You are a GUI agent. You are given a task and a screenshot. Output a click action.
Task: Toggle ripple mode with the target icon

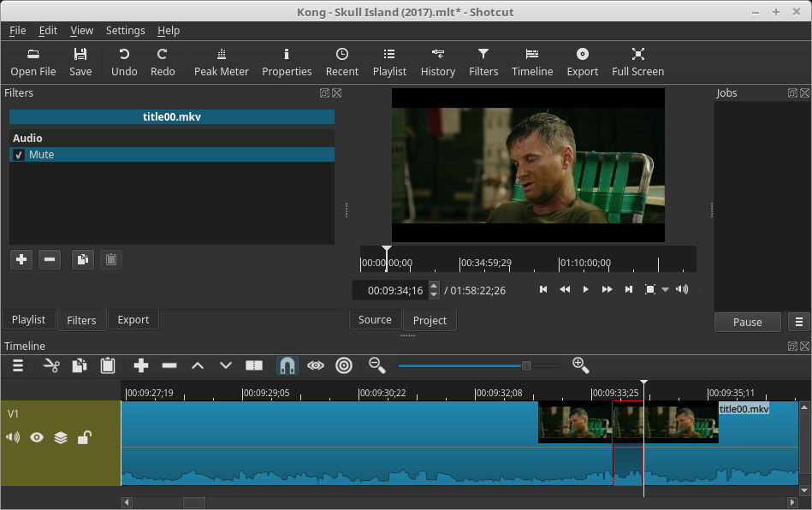click(344, 365)
